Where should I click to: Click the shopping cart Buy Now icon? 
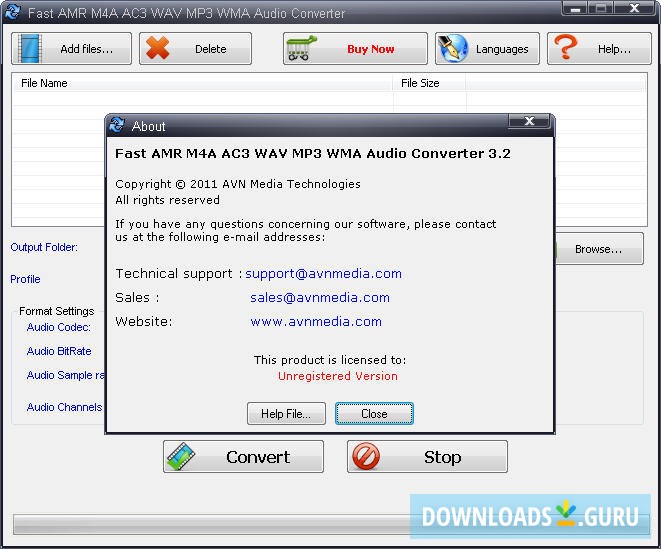point(301,48)
